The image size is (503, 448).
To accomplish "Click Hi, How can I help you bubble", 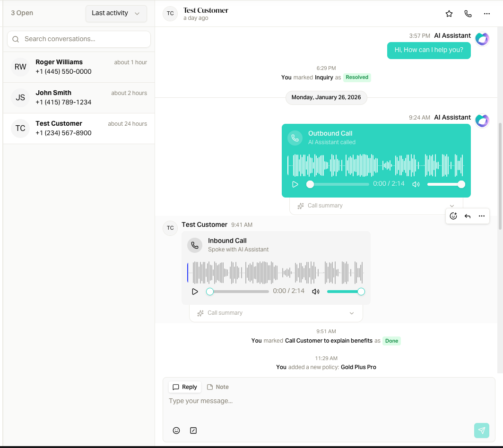I will (x=429, y=51).
